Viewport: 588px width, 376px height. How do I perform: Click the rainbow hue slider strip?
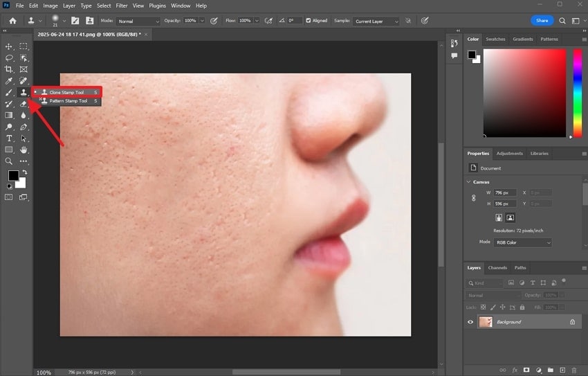[x=578, y=93]
